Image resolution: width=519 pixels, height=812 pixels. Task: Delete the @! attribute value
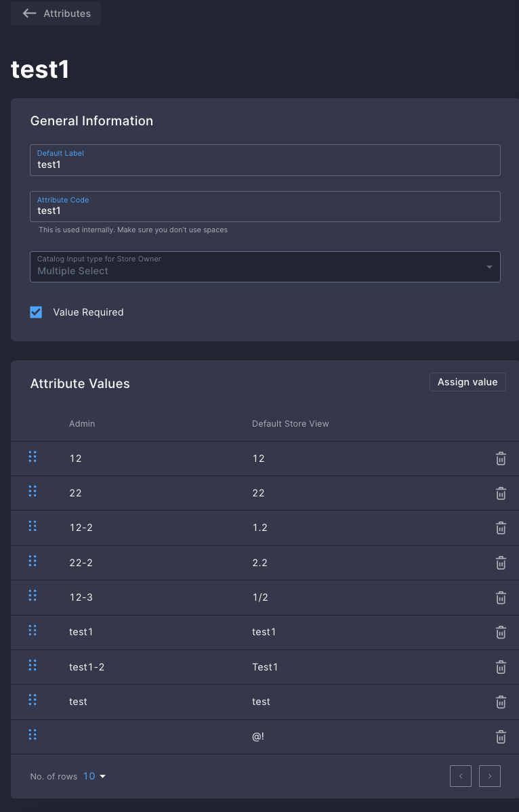click(x=500, y=736)
